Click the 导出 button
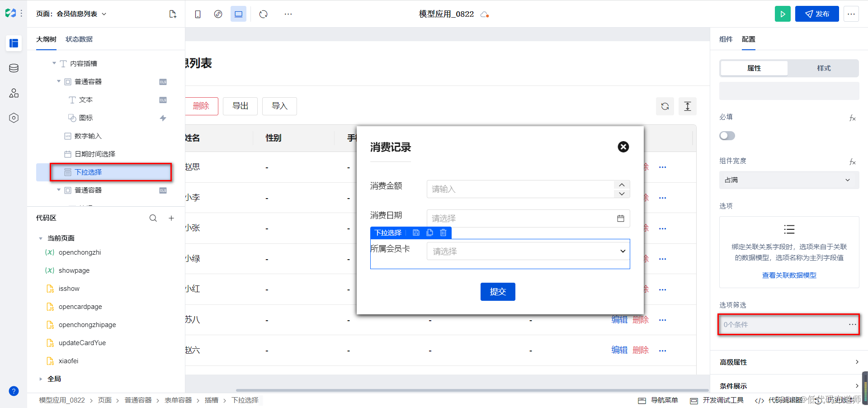 pos(240,106)
